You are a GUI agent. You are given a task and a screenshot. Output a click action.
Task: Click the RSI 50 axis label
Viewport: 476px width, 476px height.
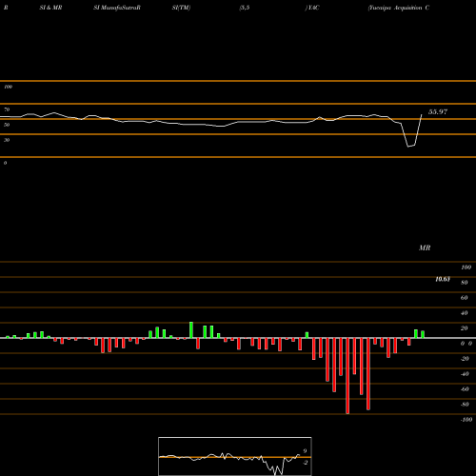(x=7, y=125)
